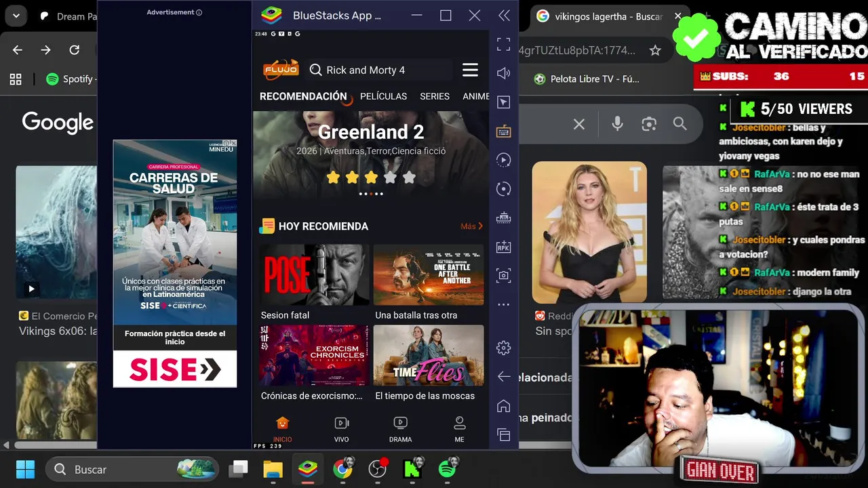
Task: Clear the Google search box
Action: [x=579, y=124]
